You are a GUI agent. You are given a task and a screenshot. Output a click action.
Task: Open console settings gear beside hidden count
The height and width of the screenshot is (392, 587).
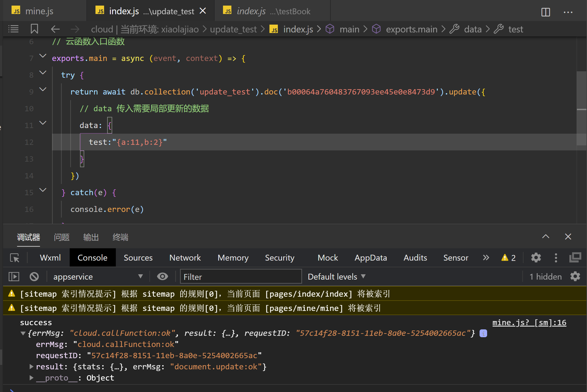(x=575, y=277)
